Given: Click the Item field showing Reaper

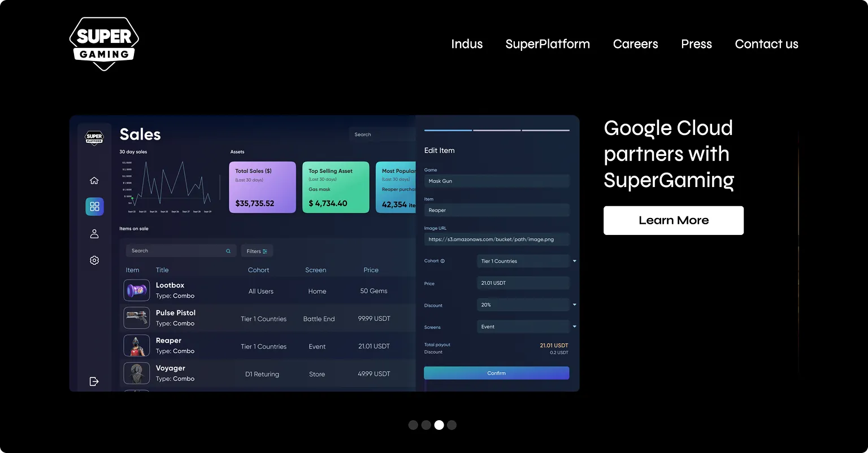Looking at the screenshot, I should click(x=497, y=210).
